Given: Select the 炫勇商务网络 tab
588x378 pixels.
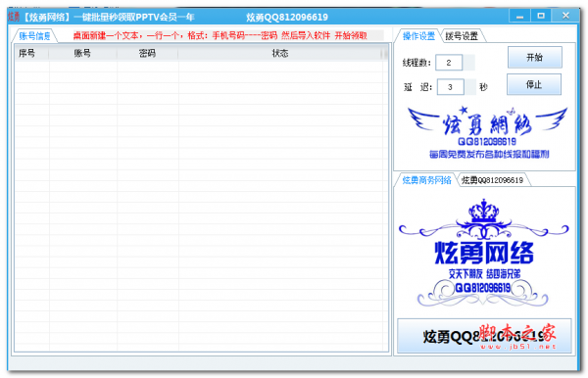Looking at the screenshot, I should click(x=426, y=180).
